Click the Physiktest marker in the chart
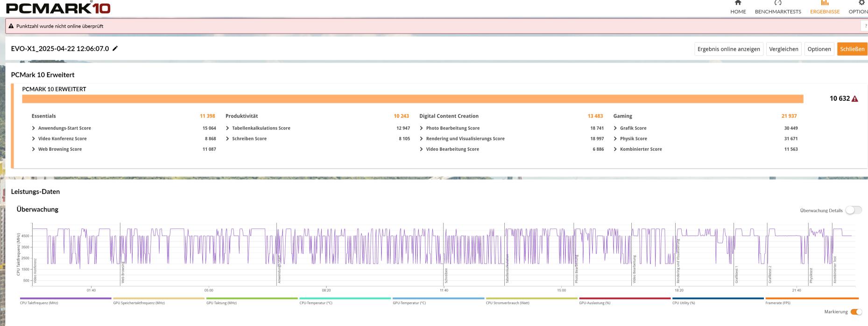The height and width of the screenshot is (326, 868). point(811,276)
